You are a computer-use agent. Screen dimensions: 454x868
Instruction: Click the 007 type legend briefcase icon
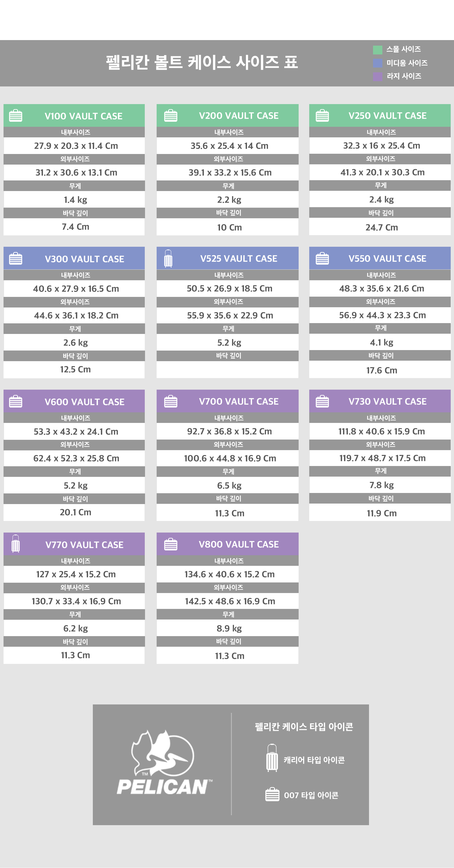point(272,795)
